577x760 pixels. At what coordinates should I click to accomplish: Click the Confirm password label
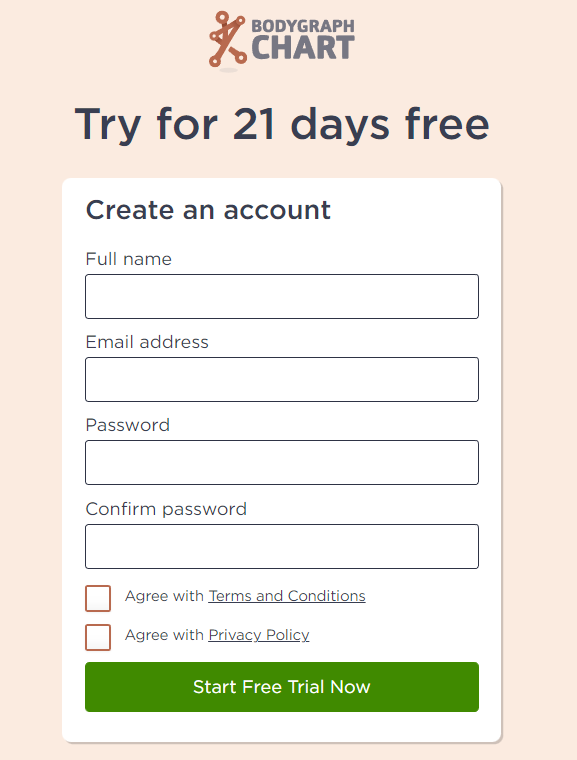tap(166, 509)
